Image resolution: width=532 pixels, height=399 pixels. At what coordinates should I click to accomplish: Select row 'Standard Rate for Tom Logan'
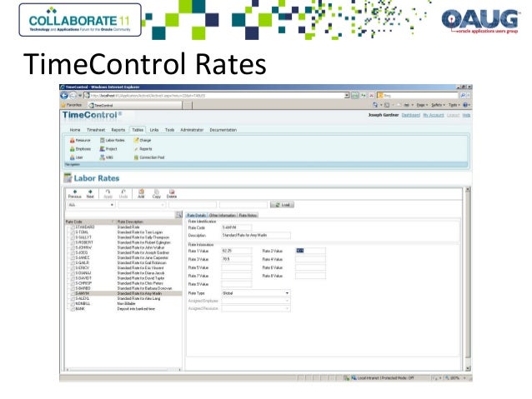pos(124,232)
